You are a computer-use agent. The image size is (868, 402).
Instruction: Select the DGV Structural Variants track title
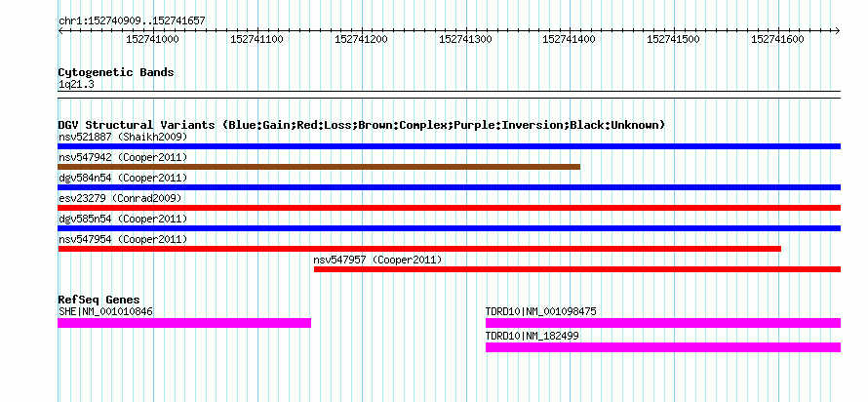pyautogui.click(x=362, y=125)
